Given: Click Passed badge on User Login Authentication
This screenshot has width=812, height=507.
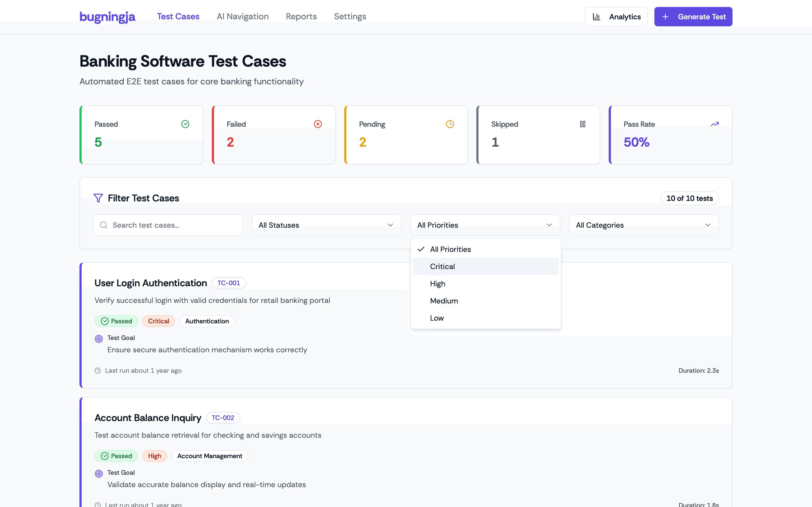Looking at the screenshot, I should point(116,321).
